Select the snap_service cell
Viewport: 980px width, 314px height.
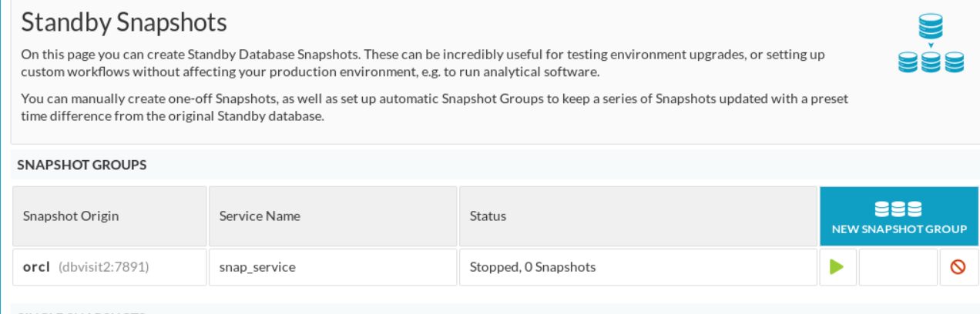coord(333,267)
